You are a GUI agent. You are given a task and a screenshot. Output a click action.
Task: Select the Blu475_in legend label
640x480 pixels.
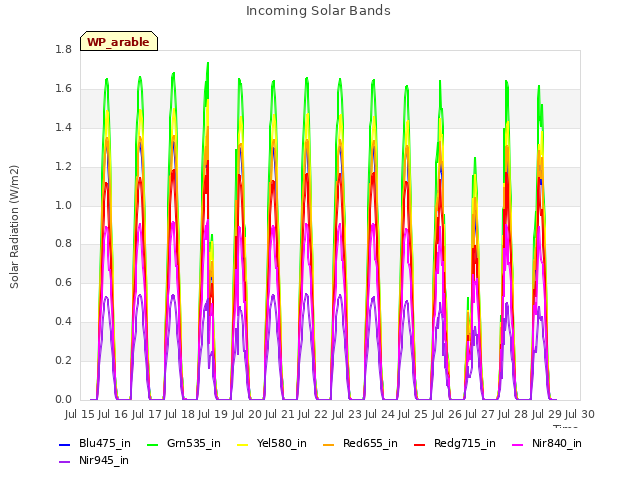point(105,444)
